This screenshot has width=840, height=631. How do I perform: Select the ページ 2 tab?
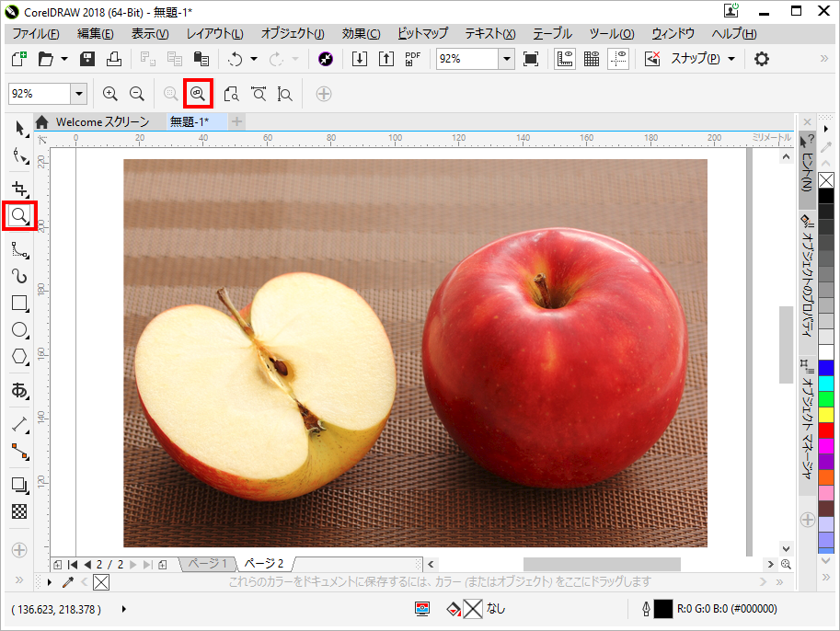264,564
